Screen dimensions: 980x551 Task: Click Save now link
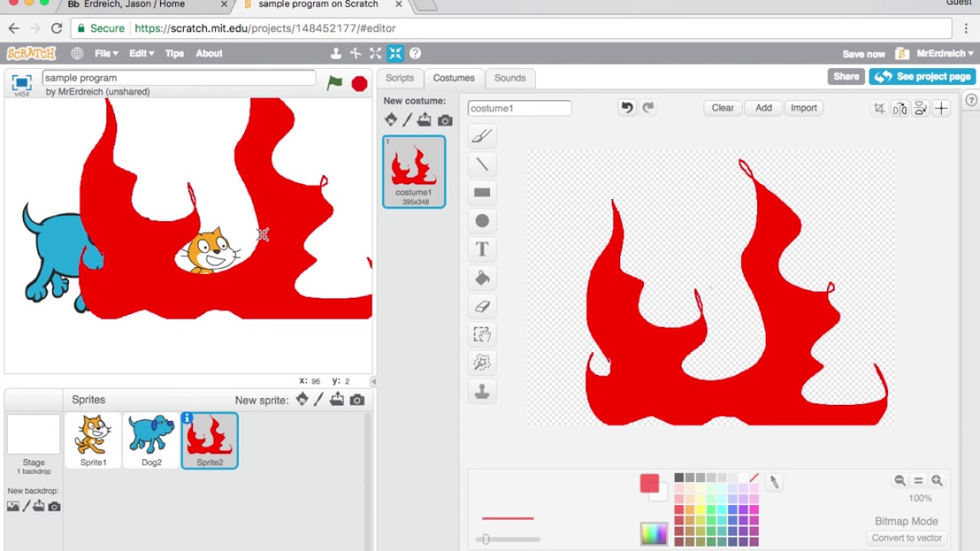(864, 54)
